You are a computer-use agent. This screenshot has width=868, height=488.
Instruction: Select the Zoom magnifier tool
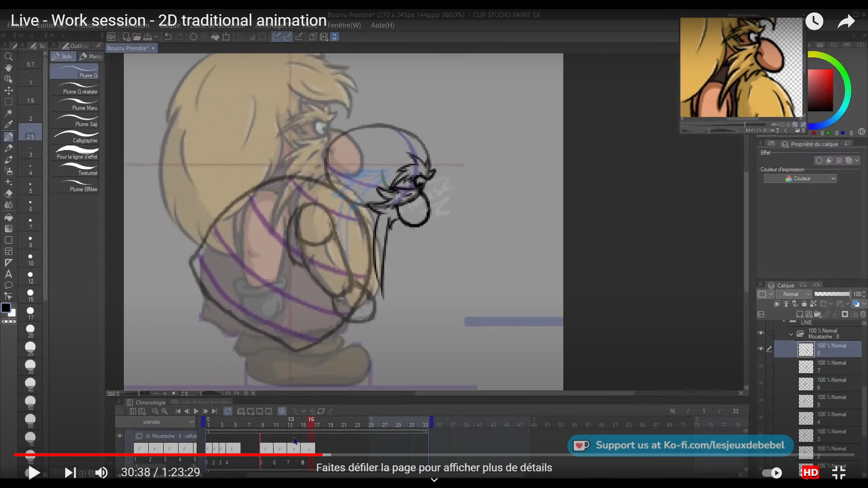[8, 57]
